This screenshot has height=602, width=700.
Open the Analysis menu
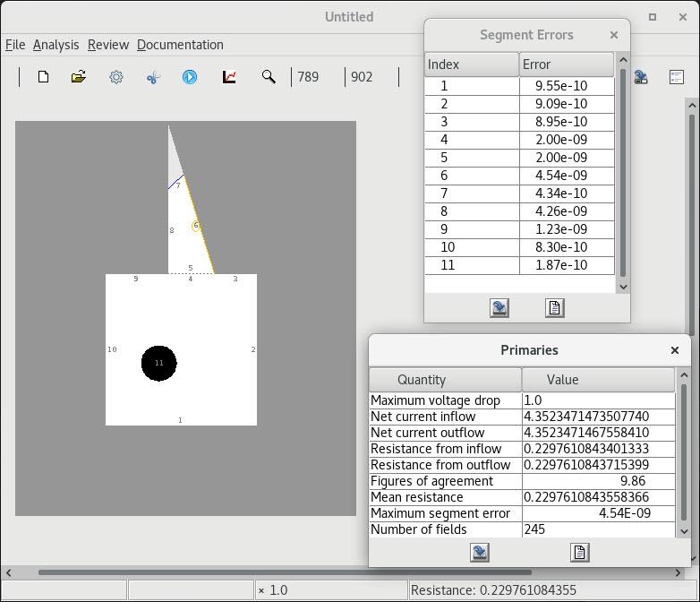pyautogui.click(x=55, y=45)
